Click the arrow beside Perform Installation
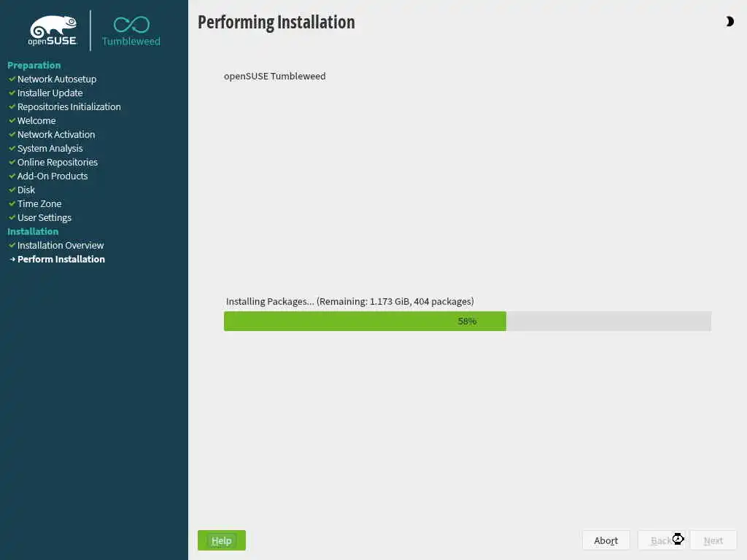747x560 pixels. [12, 259]
